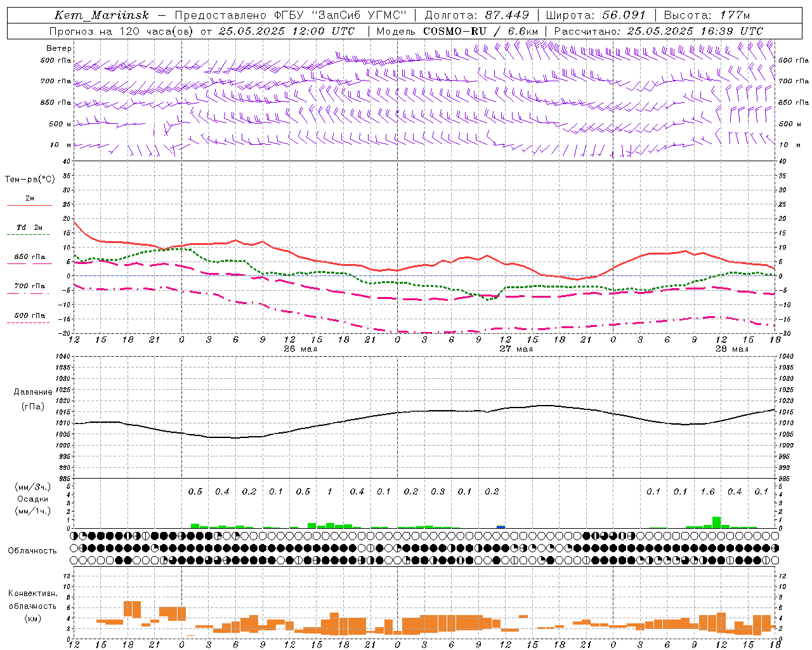Click the (мм/3ч.) precipitation unit label
This screenshot has width=812, height=650.
tap(33, 487)
